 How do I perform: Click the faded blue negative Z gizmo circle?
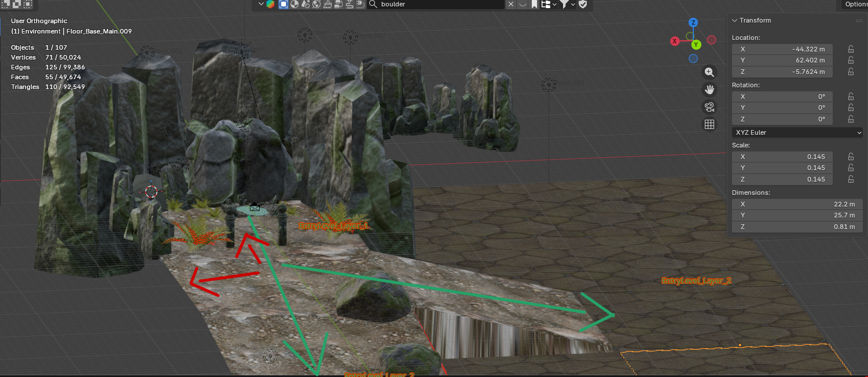[693, 58]
